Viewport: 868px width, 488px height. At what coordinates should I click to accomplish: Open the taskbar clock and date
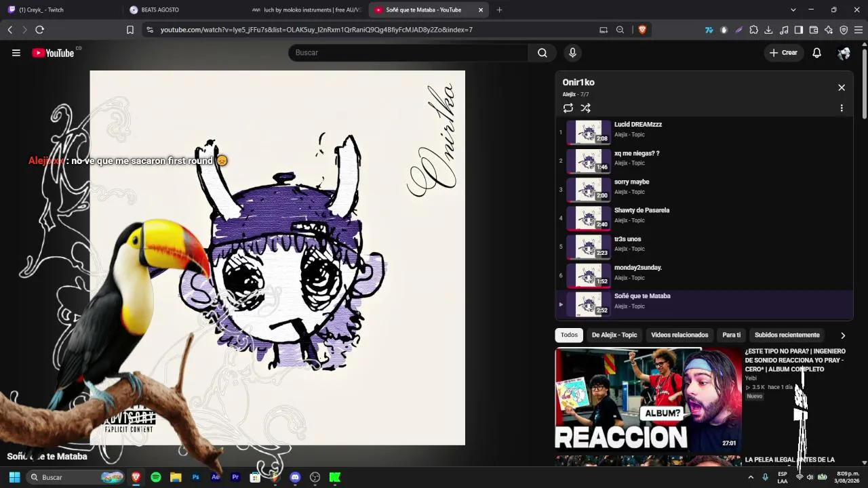846,477
